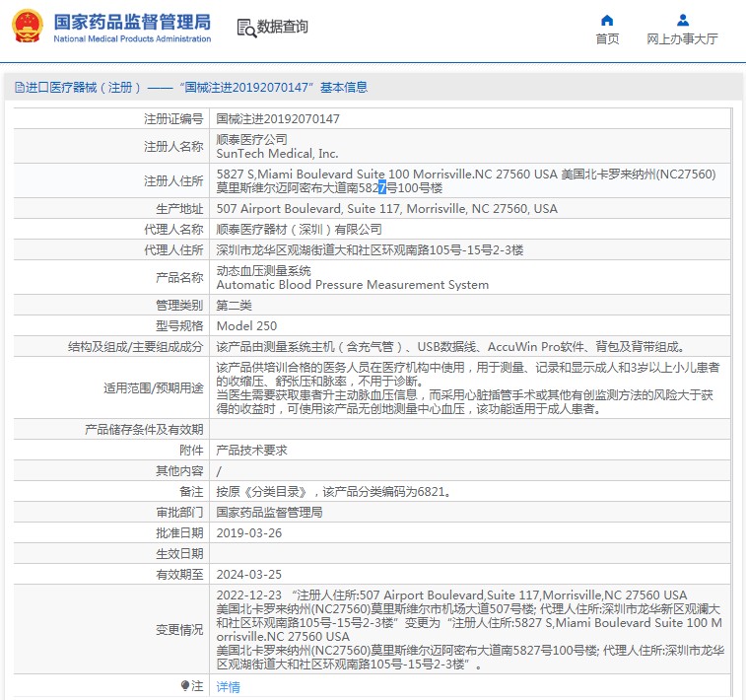Click the 批准日期 label
This screenshot has width=746, height=700.
pyautogui.click(x=179, y=533)
